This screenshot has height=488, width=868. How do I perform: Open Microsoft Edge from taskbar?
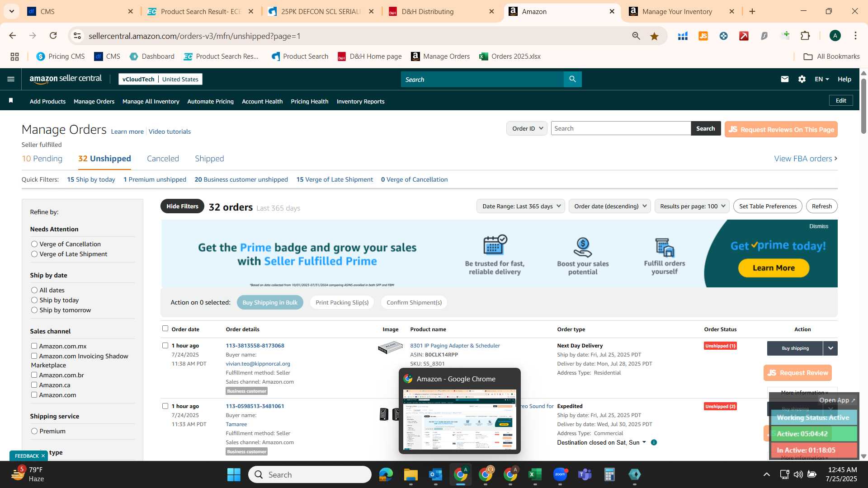(386, 474)
